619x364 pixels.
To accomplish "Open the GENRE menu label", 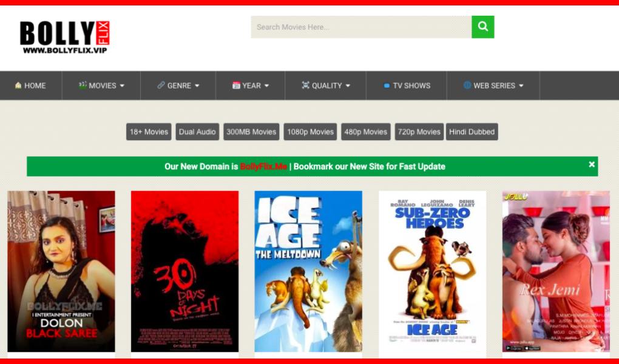I will pos(179,86).
